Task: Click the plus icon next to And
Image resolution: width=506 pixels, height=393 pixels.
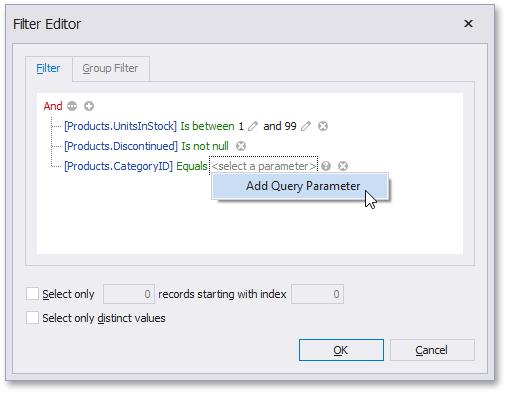Action: tap(89, 106)
